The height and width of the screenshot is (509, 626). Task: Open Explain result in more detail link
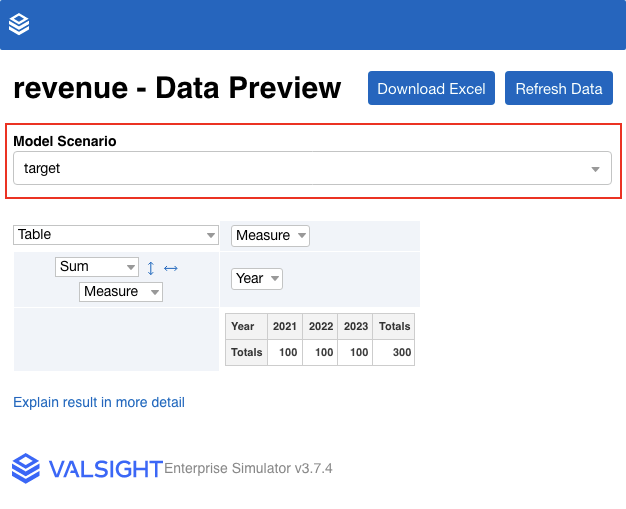(x=99, y=402)
